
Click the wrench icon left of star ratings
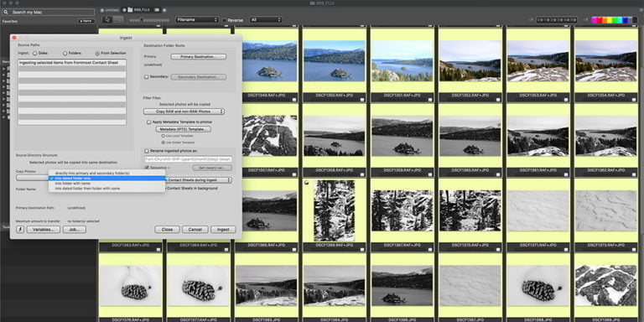point(531,20)
